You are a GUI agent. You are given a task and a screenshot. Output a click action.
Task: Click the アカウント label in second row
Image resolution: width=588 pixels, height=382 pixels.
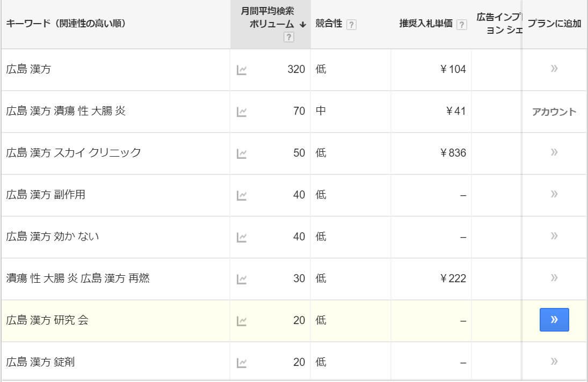click(554, 112)
